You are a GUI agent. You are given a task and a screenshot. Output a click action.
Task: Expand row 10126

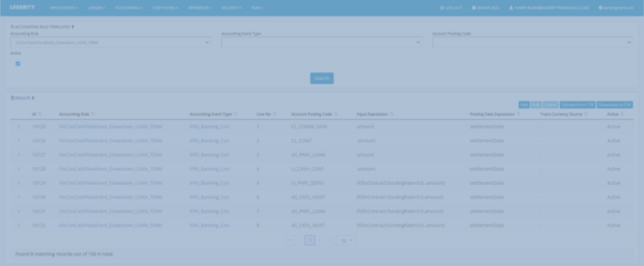(x=19, y=141)
